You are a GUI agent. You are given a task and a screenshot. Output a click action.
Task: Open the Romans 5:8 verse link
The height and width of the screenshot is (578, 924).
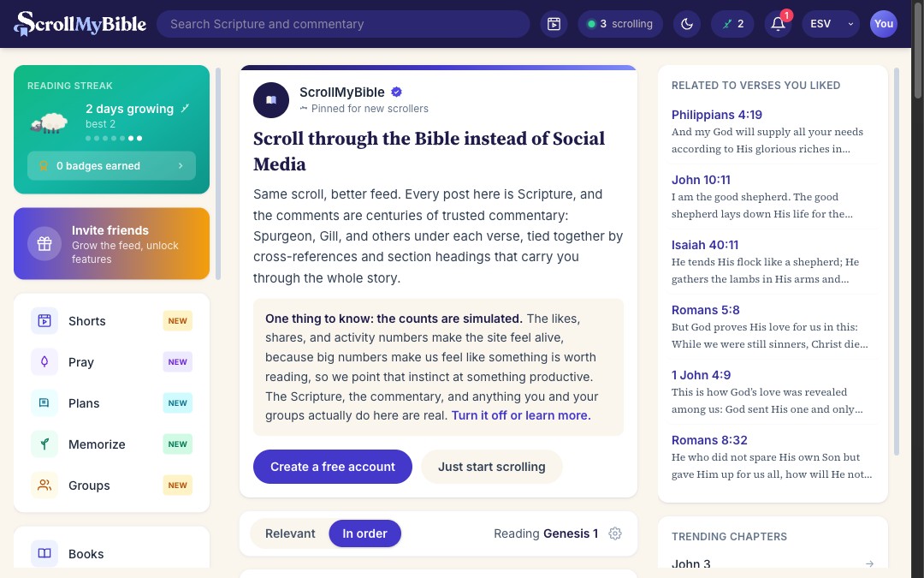(705, 310)
